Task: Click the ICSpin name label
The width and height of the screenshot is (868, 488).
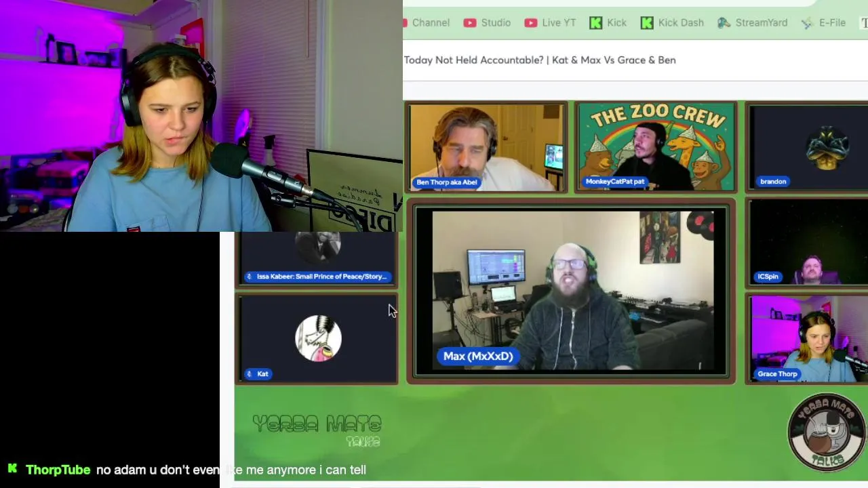Action: [x=768, y=277]
